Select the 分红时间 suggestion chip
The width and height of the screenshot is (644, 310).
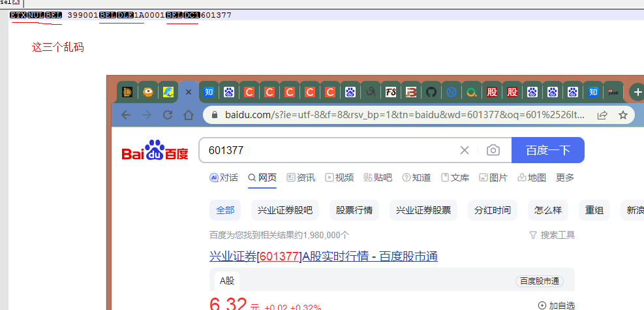(x=493, y=210)
